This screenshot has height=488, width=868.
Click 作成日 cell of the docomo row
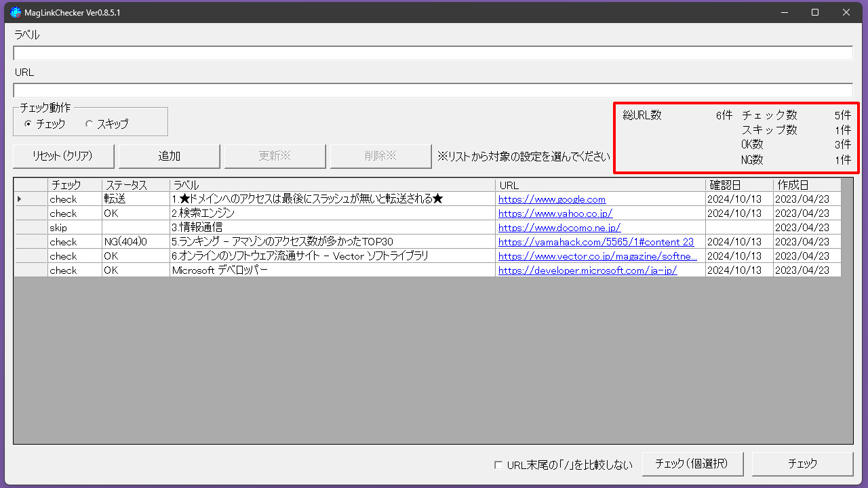[807, 228]
